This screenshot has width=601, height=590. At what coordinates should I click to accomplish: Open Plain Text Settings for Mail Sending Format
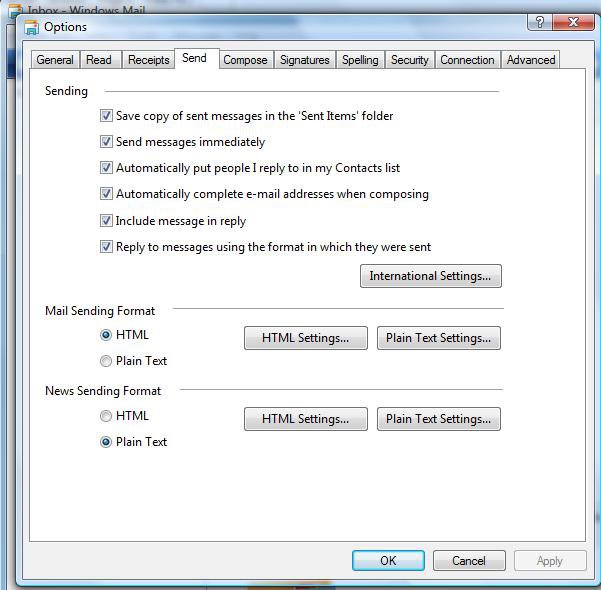pos(438,338)
